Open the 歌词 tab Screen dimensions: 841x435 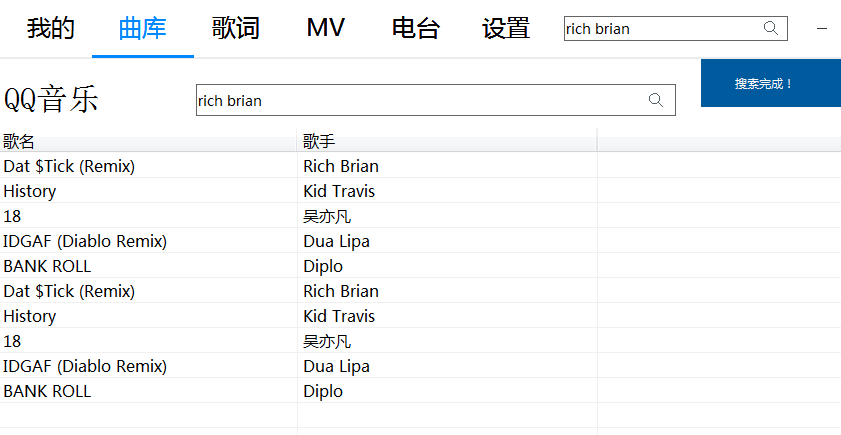click(x=235, y=28)
